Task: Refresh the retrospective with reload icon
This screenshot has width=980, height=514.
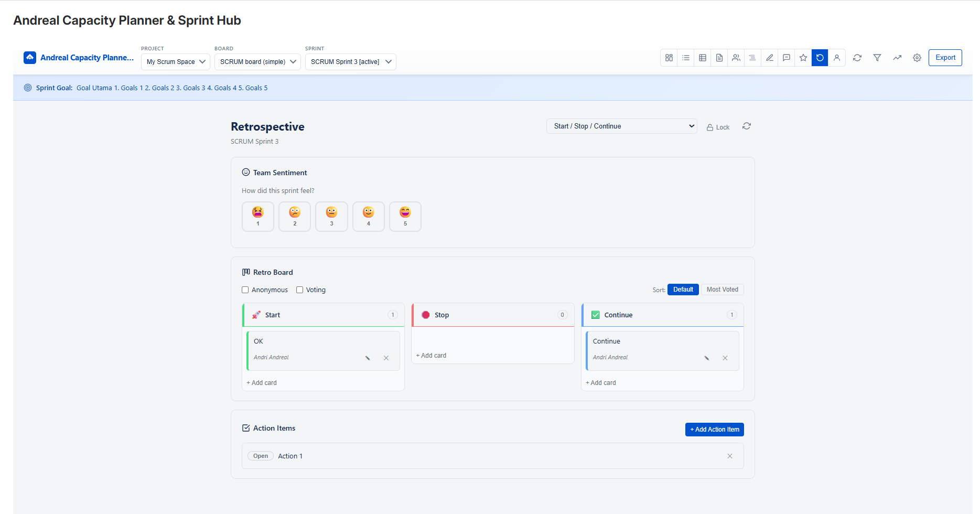Action: click(x=747, y=126)
